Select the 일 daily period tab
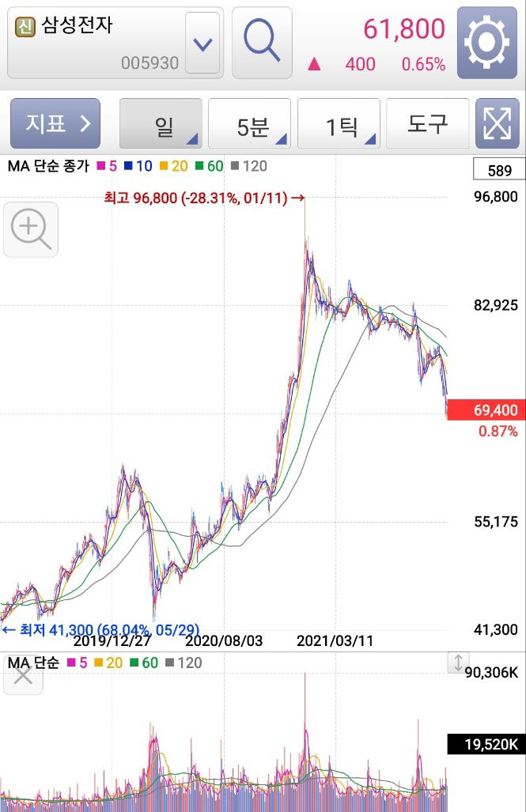This screenshot has height=812, width=526. point(161,124)
